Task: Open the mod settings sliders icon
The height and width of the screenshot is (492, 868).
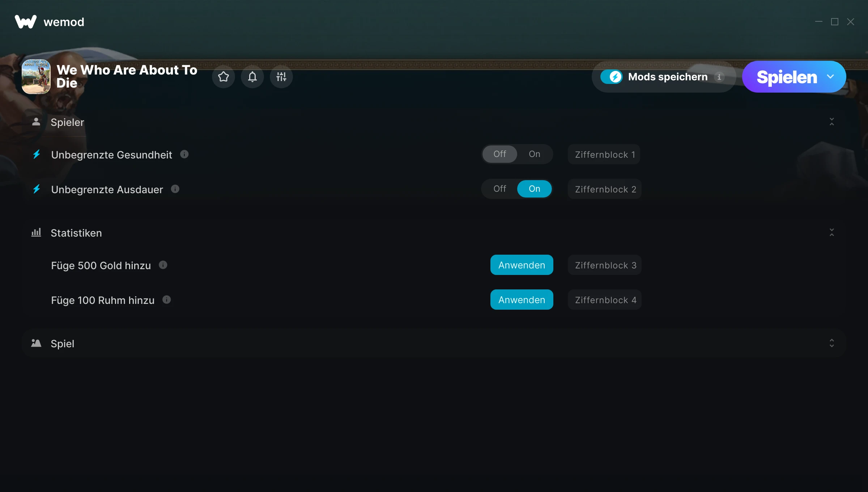Action: 281,77
